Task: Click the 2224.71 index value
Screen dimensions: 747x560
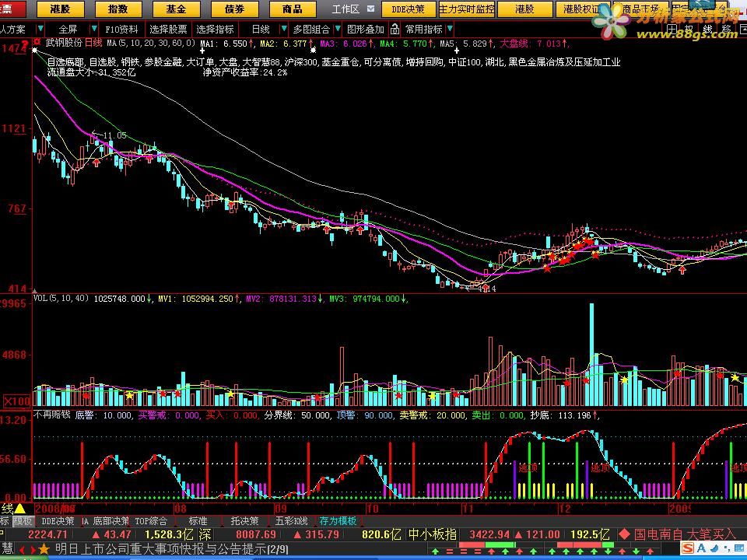Action: [48, 534]
